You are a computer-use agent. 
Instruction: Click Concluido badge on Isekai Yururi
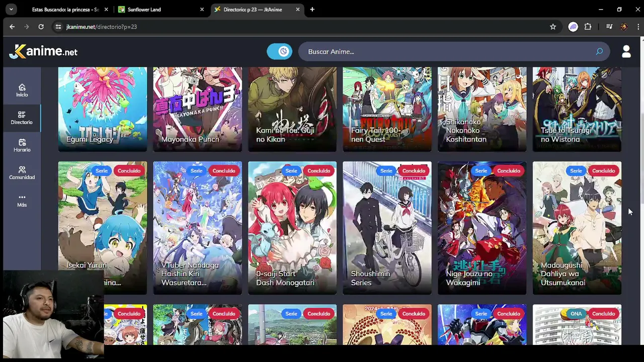[129, 171]
